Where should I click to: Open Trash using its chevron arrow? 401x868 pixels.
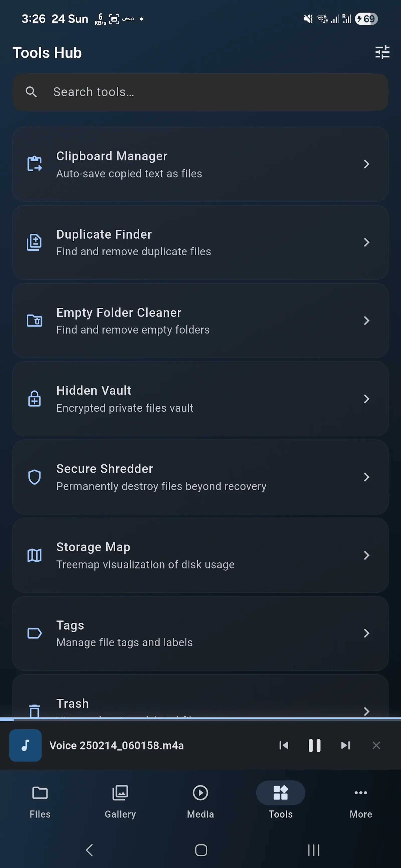(x=367, y=711)
